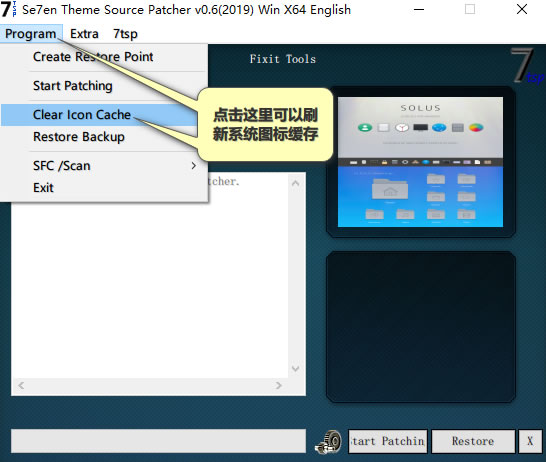Open the Program menu
Image resolution: width=546 pixels, height=462 pixels.
click(x=31, y=34)
